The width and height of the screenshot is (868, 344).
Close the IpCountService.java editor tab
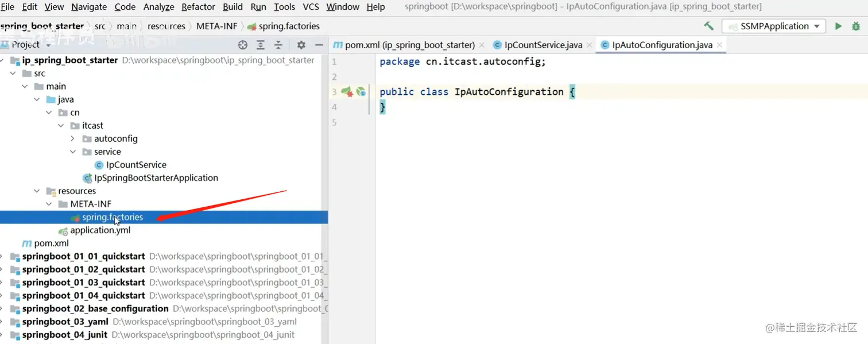coord(589,45)
